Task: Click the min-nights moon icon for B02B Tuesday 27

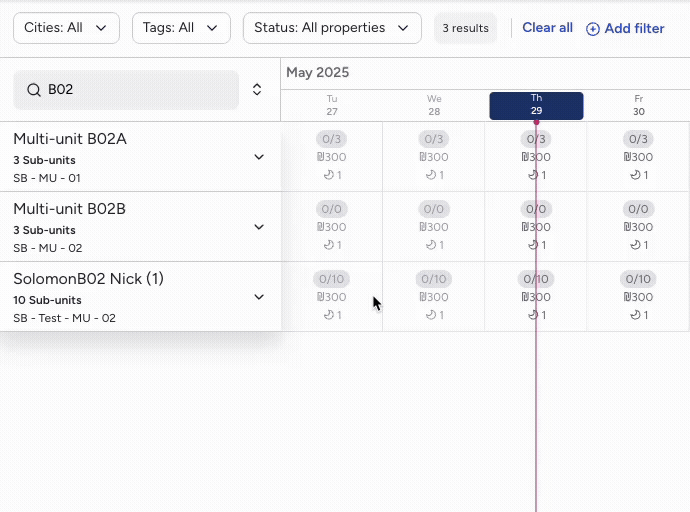Action: 328,245
